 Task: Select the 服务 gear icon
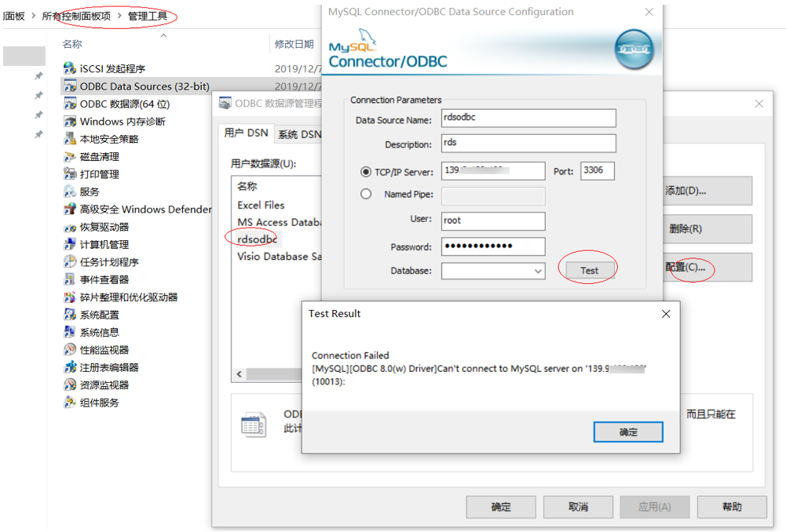click(70, 192)
